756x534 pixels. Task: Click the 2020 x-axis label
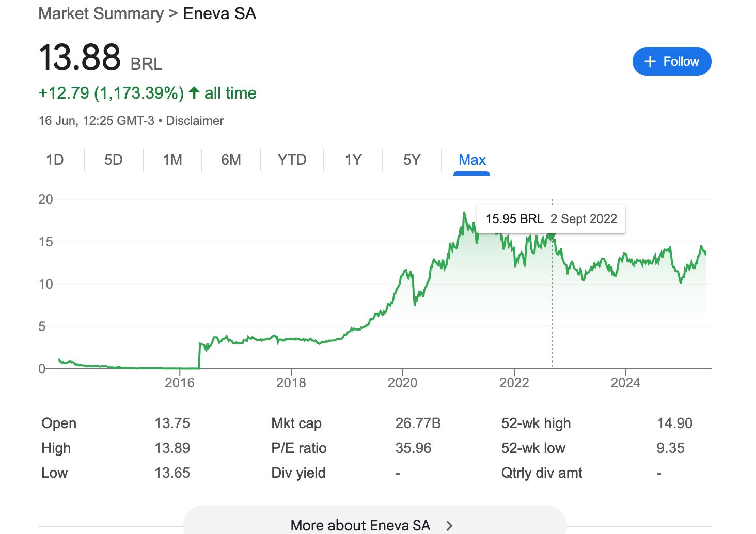tap(403, 383)
